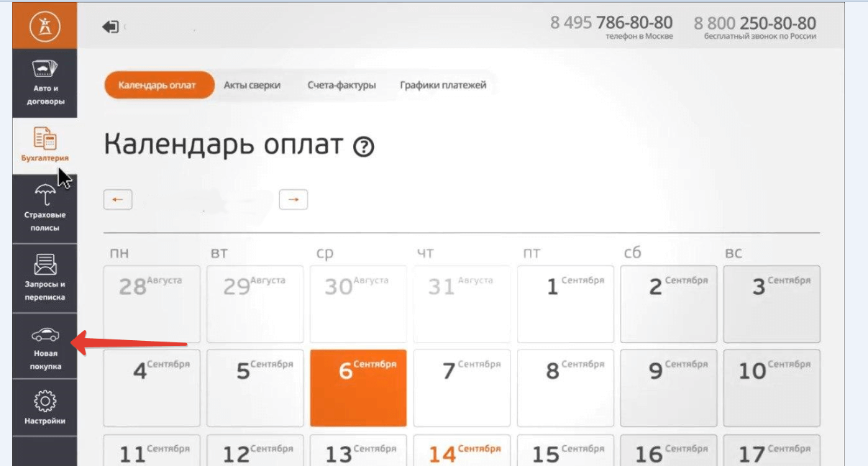The width and height of the screenshot is (868, 466).
Task: Select 4 Сентября calendar cell
Action: (152, 388)
